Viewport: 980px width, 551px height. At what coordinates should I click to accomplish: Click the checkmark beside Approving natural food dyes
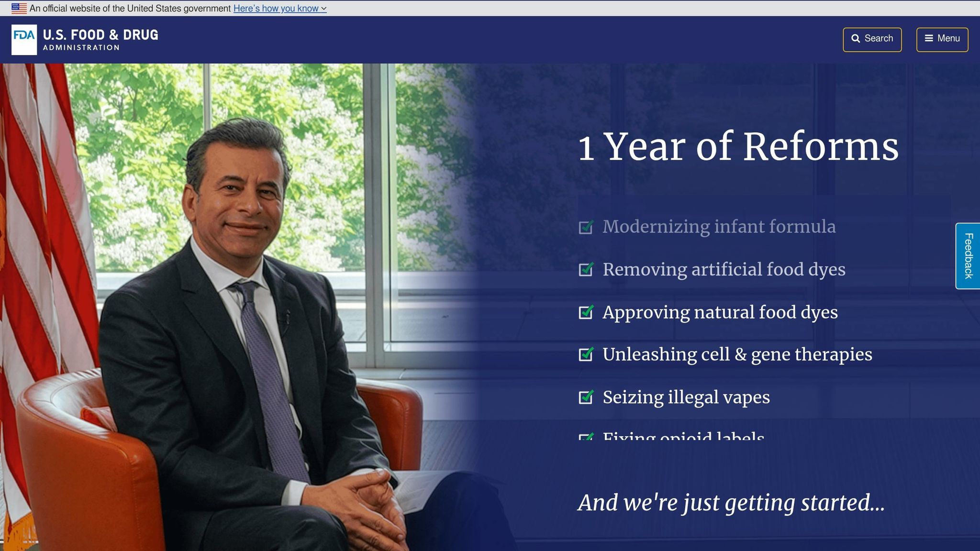tap(586, 312)
